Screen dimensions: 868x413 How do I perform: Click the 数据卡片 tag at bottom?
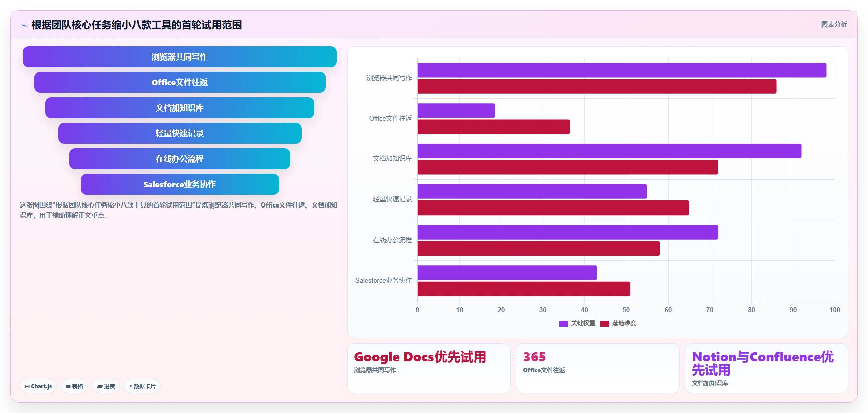coord(142,386)
